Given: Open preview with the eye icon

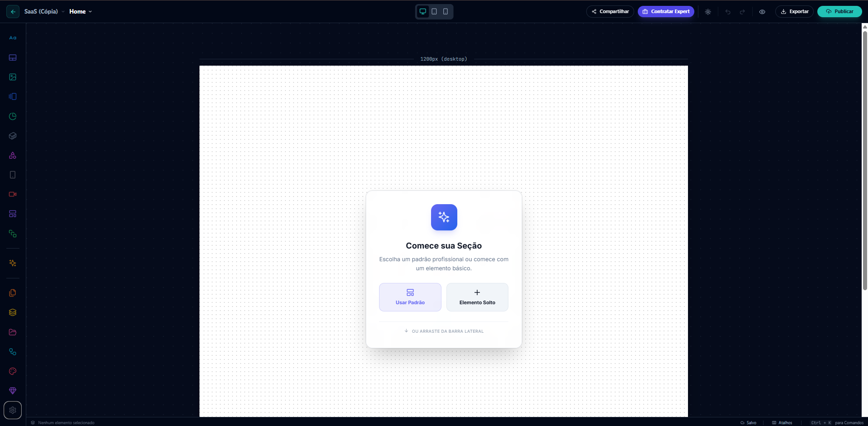Looking at the screenshot, I should click(x=762, y=12).
